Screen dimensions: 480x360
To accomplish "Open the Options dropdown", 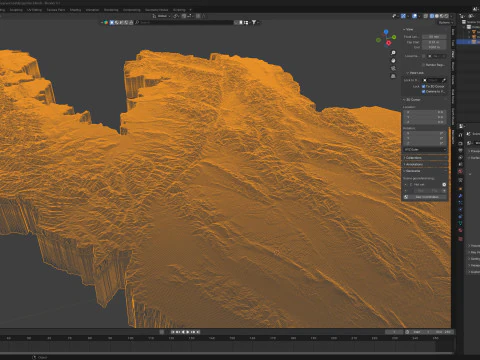I will pos(445,22).
